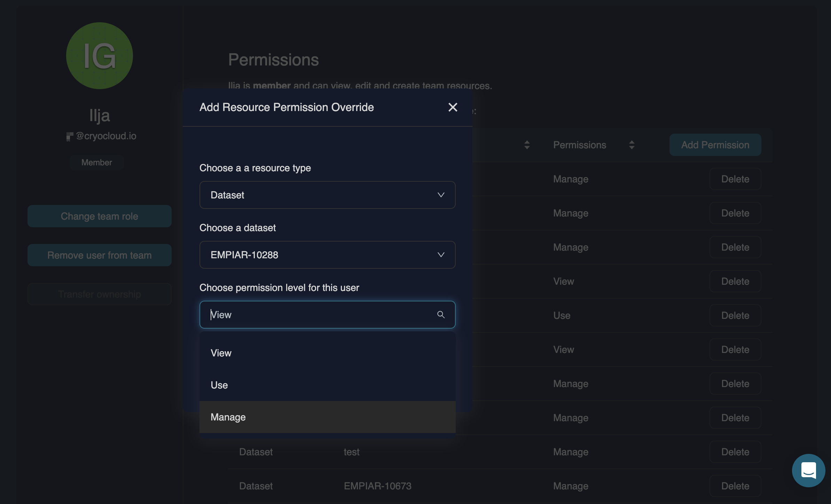Click the Transfer ownership button

(100, 294)
